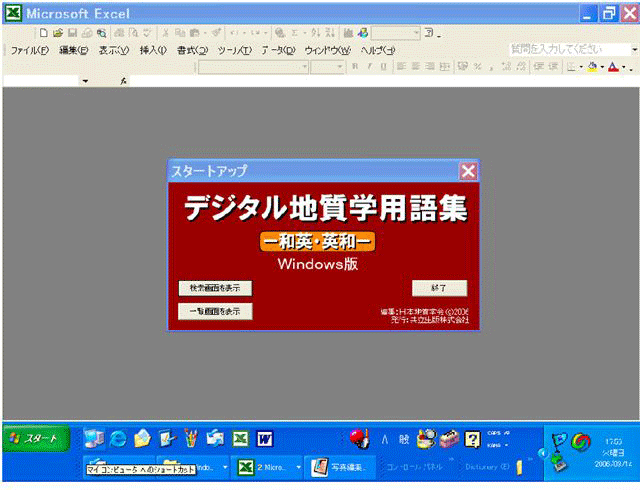This screenshot has width=640, height=490.
Task: Click the fx Insert Function button
Action: (123, 81)
